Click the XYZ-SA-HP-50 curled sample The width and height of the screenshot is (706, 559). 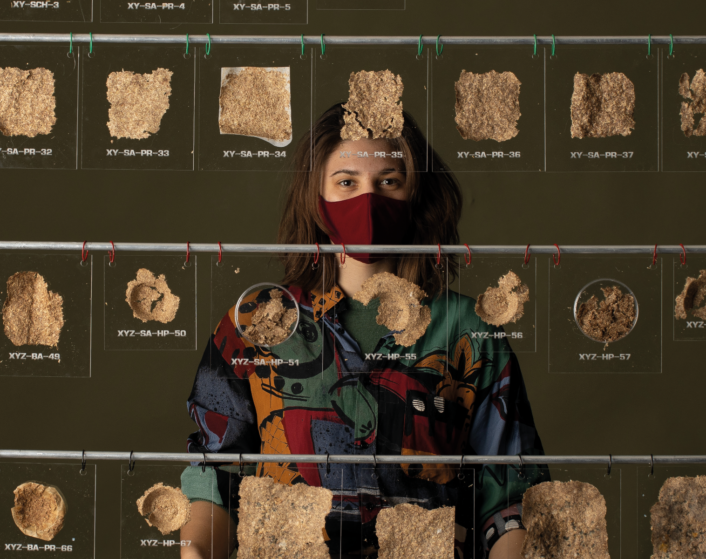tap(152, 297)
